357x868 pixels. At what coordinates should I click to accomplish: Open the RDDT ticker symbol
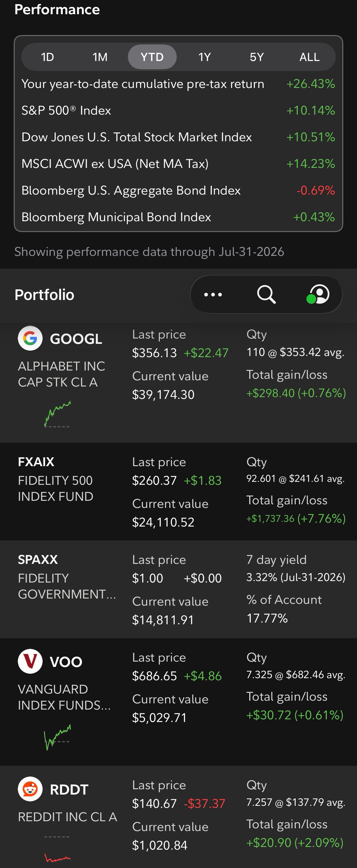click(69, 790)
